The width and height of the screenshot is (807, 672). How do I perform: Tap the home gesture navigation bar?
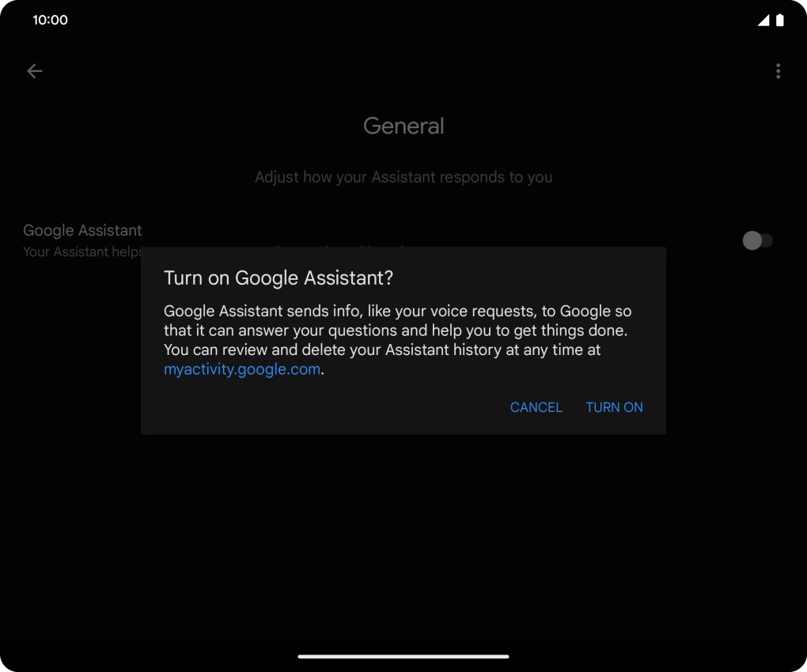click(x=403, y=656)
